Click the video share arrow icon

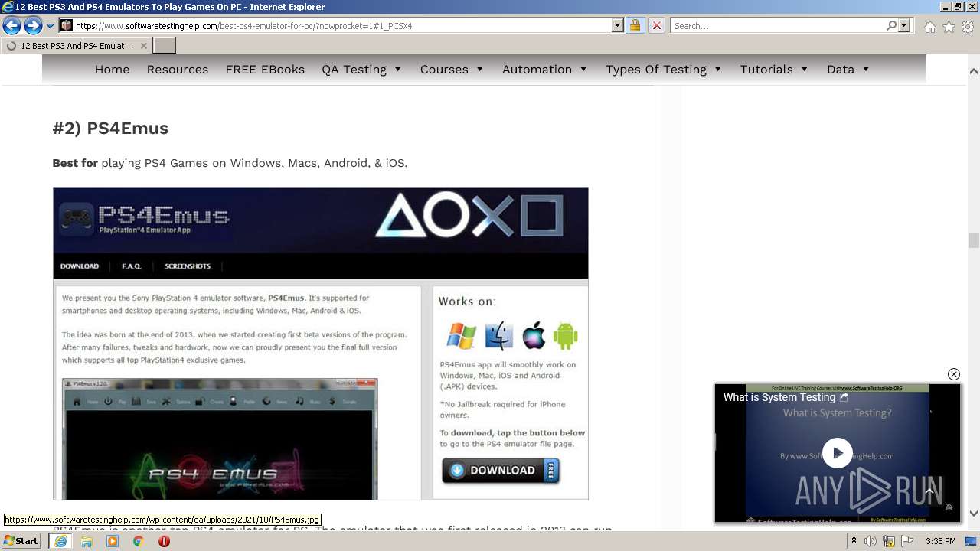(844, 397)
